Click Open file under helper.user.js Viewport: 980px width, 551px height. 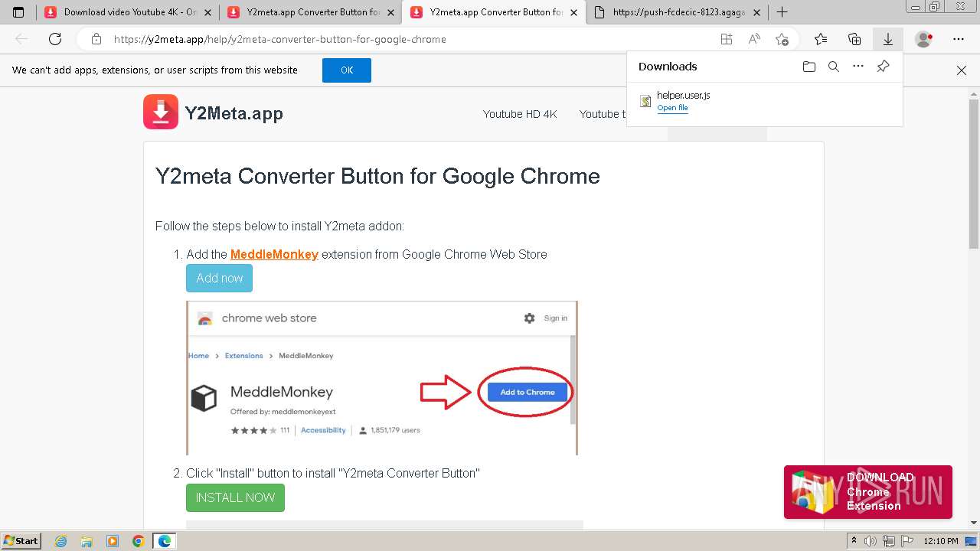(x=672, y=108)
